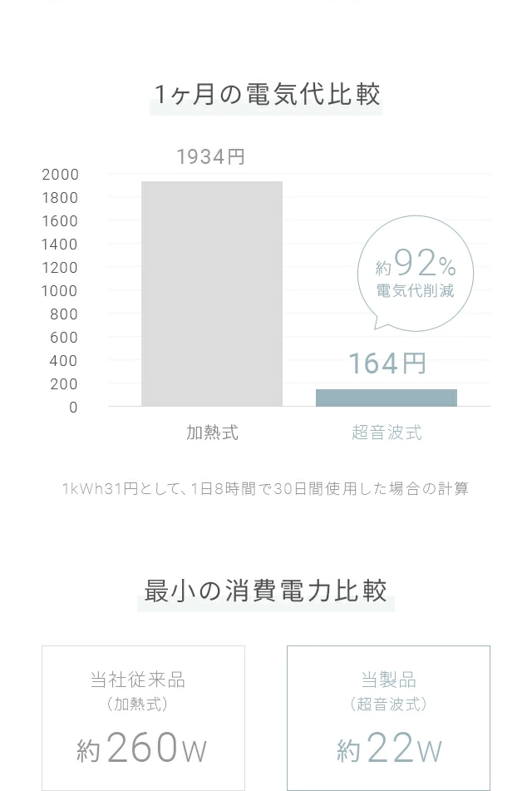Screen dimensions: 532x791
Task: Click the 最小の消費電力比較 heading
Action: click(266, 591)
